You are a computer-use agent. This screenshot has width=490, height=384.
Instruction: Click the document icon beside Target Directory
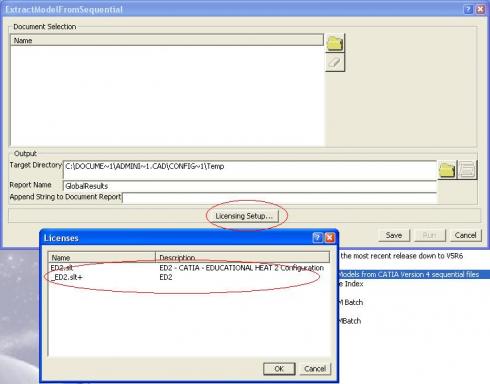click(x=467, y=170)
